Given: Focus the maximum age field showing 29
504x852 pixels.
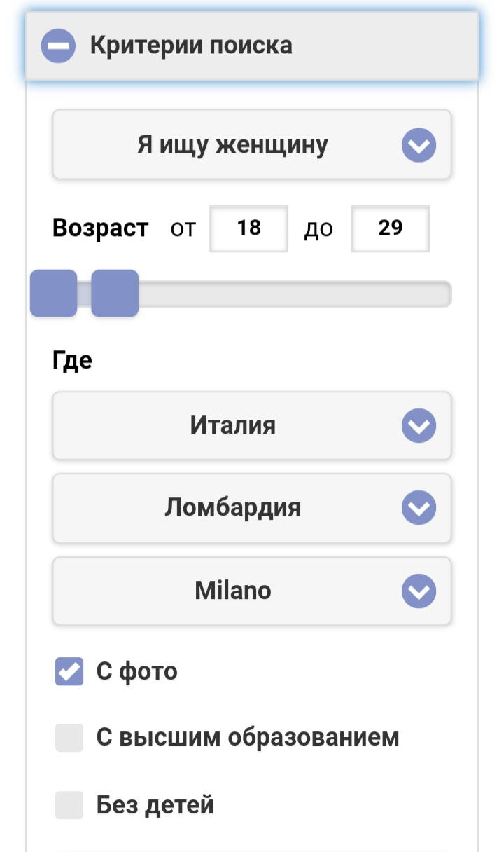Looking at the screenshot, I should pyautogui.click(x=390, y=228).
